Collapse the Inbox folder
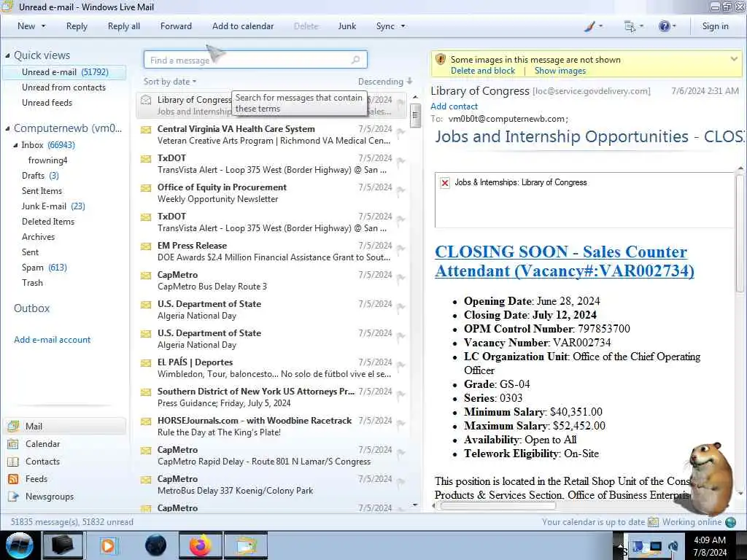The width and height of the screenshot is (747, 560). (15, 145)
